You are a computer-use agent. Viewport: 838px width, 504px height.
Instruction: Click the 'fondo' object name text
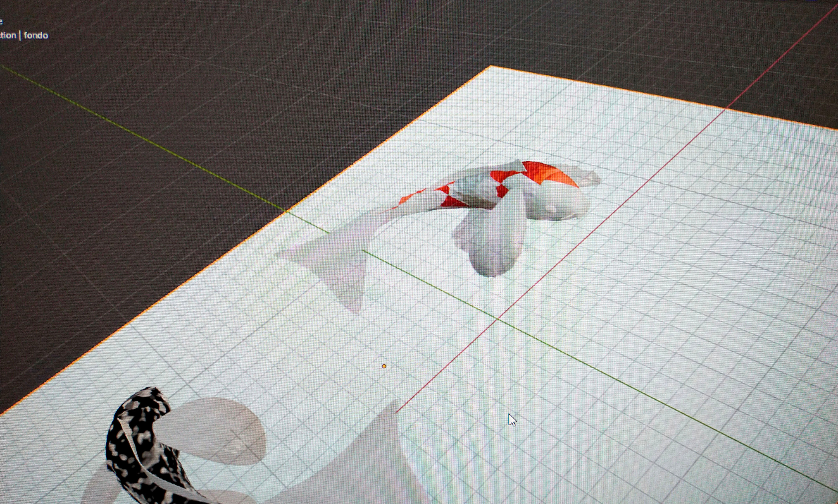tap(36, 35)
